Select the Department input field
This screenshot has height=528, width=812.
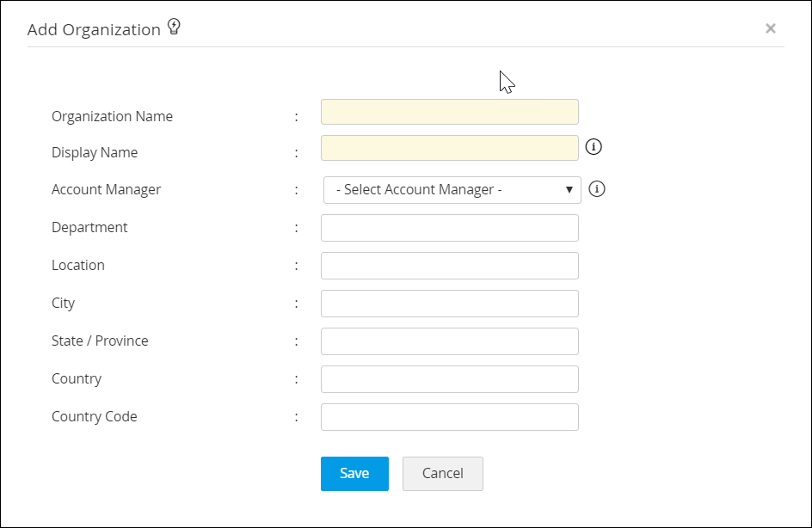(x=449, y=228)
